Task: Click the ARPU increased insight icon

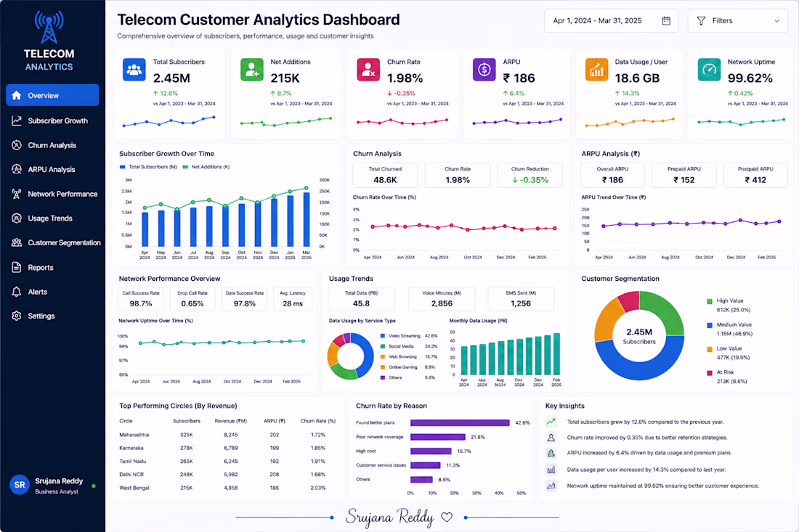Action: (x=551, y=453)
